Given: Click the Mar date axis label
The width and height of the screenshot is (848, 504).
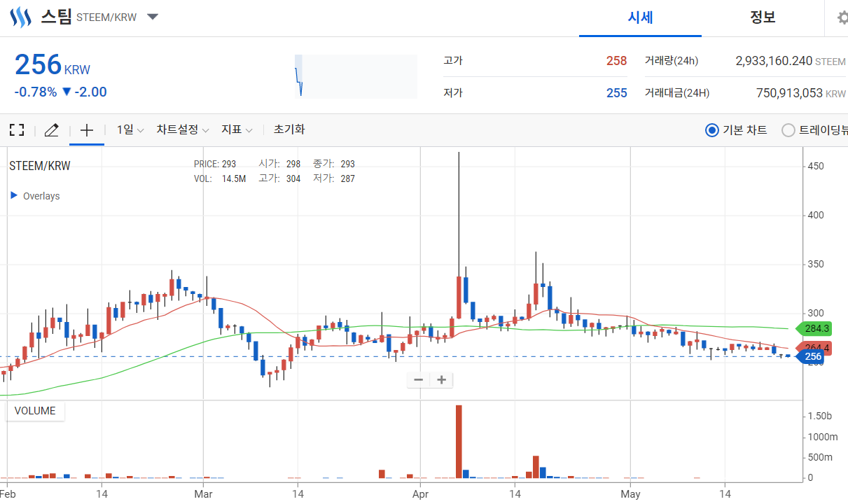Looking at the screenshot, I should tap(202, 493).
